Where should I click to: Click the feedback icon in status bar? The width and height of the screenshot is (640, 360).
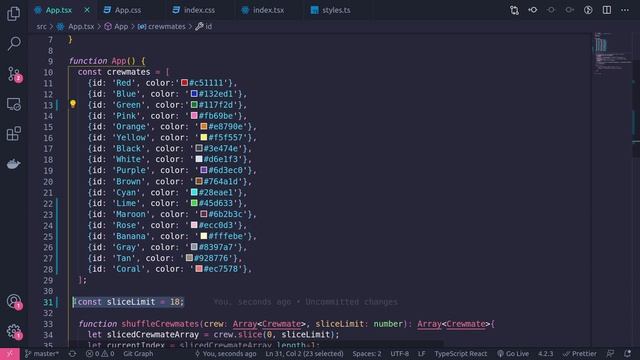click(x=610, y=354)
